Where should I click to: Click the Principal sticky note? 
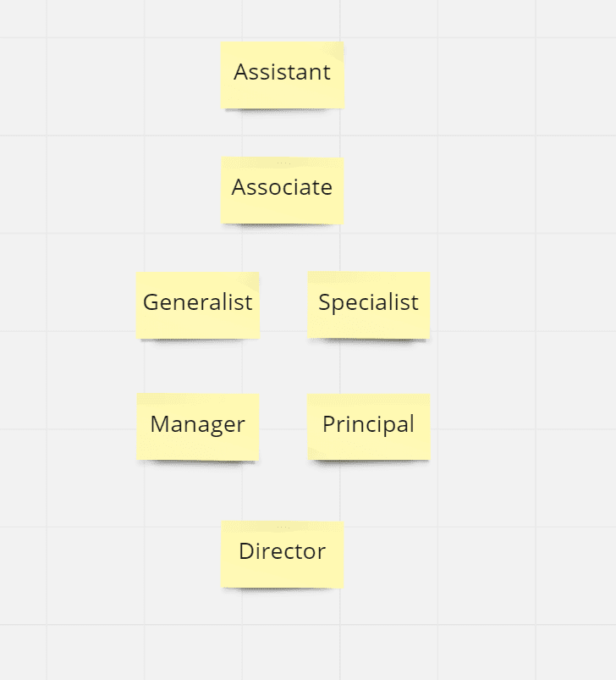pyautogui.click(x=368, y=426)
